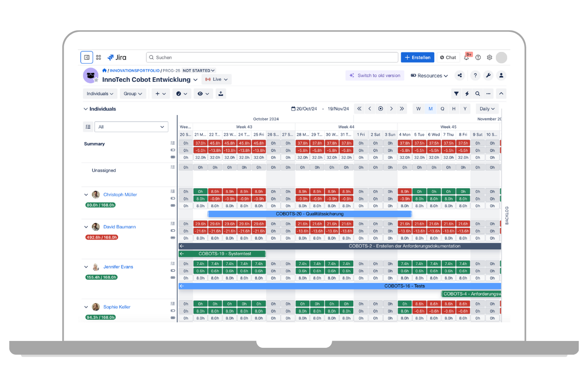The width and height of the screenshot is (588, 387).
Task: Click the person icon in the header
Action: [x=501, y=75]
